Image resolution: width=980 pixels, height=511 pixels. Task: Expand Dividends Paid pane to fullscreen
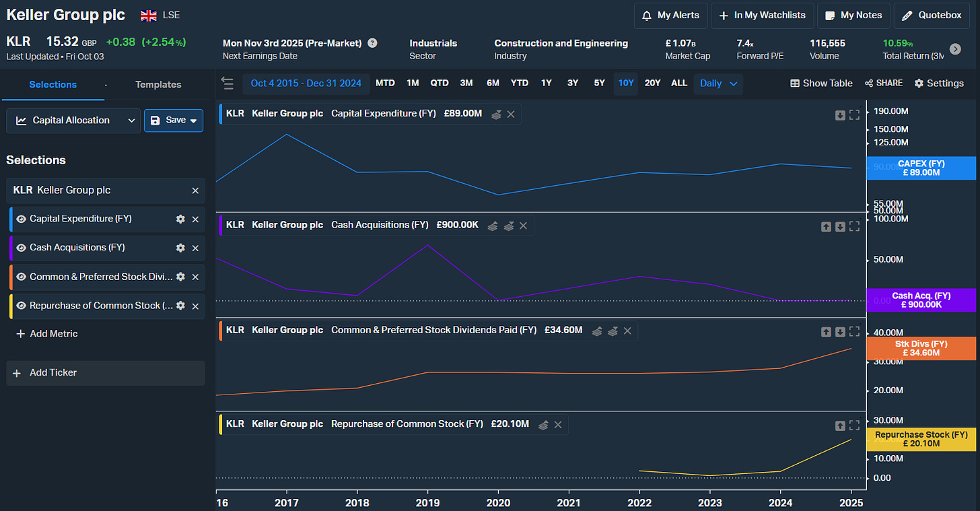[x=854, y=331]
